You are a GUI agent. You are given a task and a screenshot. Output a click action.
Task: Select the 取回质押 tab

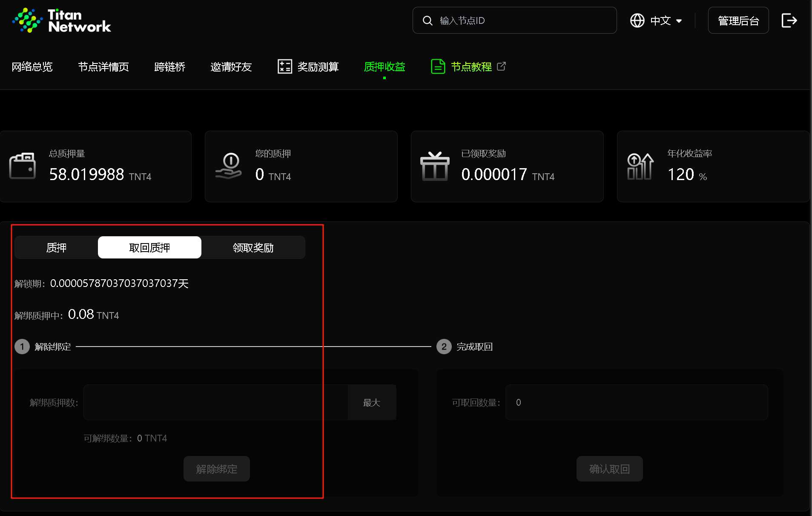(149, 247)
